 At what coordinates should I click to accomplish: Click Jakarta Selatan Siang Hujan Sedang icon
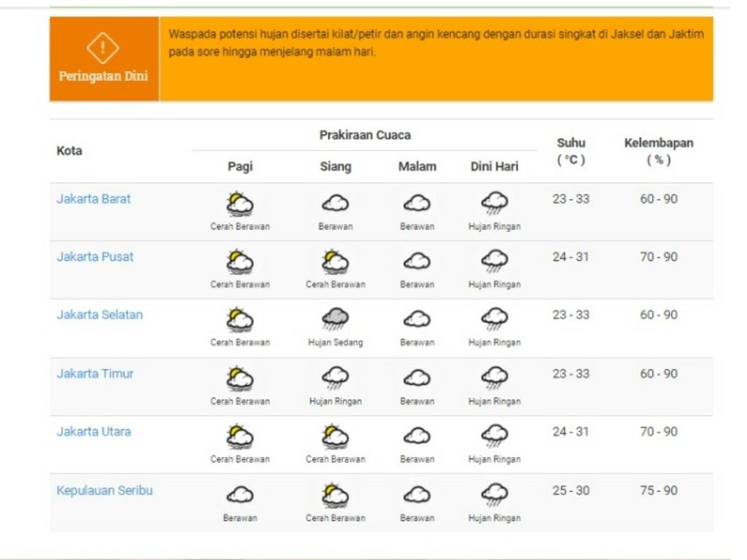(336, 319)
